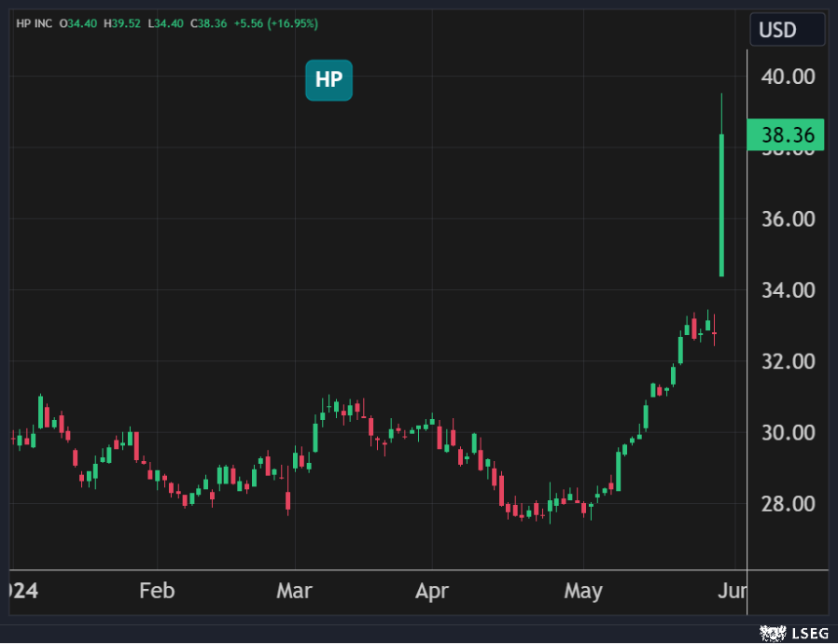Select the May label on time axis
Viewport: 838px width, 644px height.
click(584, 591)
